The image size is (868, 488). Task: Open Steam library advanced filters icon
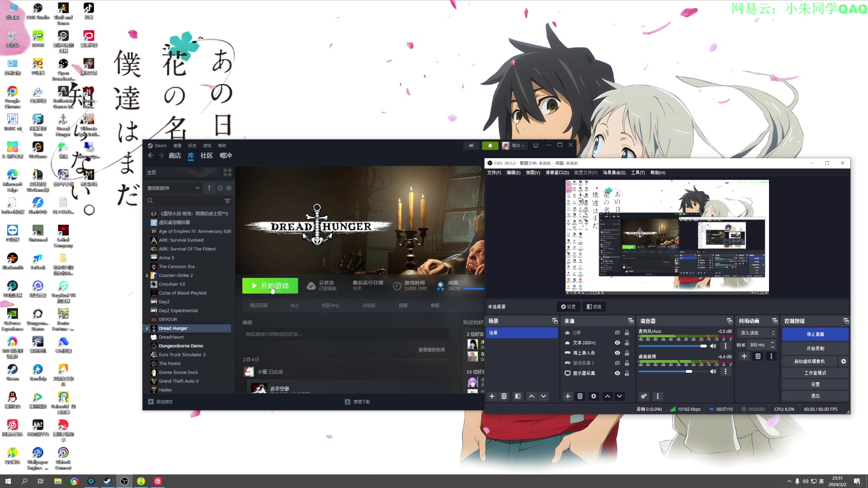[227, 201]
